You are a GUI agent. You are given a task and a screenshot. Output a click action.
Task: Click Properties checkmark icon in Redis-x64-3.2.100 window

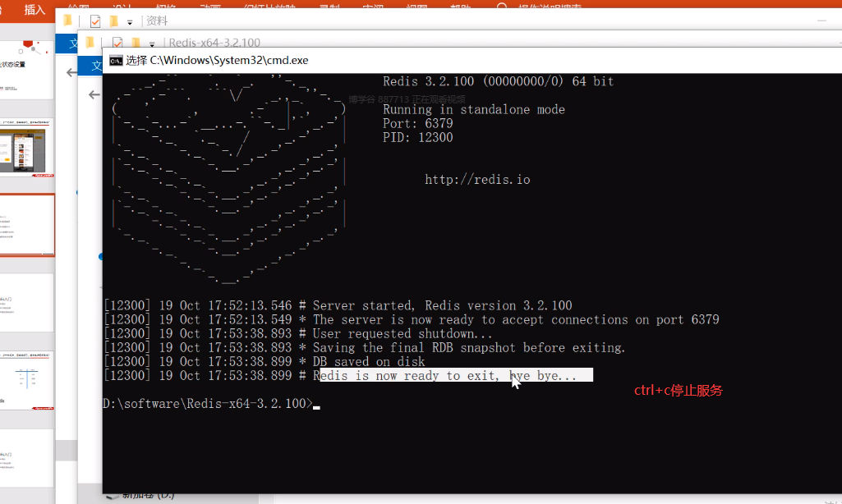point(117,43)
